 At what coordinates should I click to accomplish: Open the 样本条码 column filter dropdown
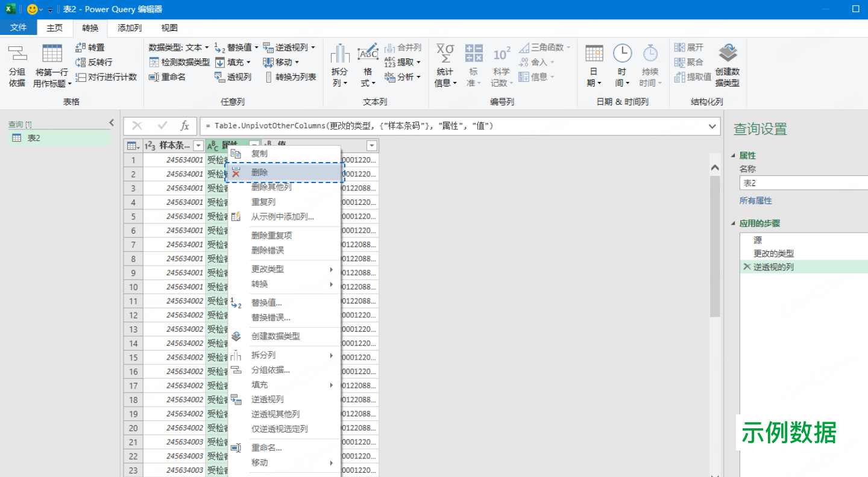(199, 145)
